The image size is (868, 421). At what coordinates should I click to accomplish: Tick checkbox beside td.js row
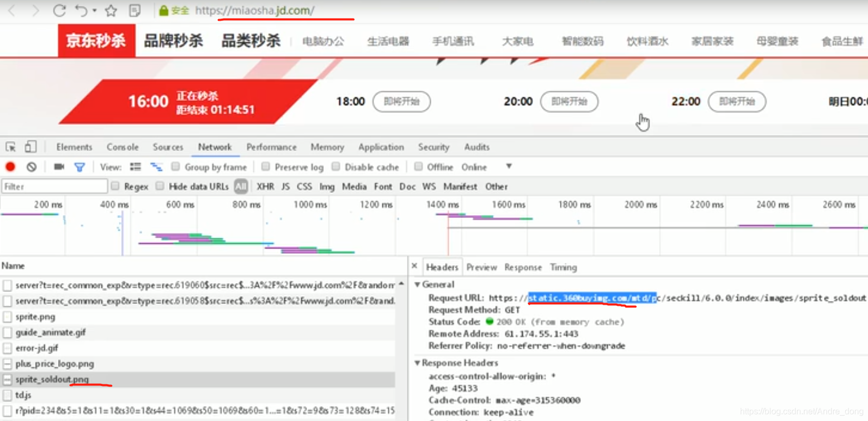pyautogui.click(x=7, y=395)
